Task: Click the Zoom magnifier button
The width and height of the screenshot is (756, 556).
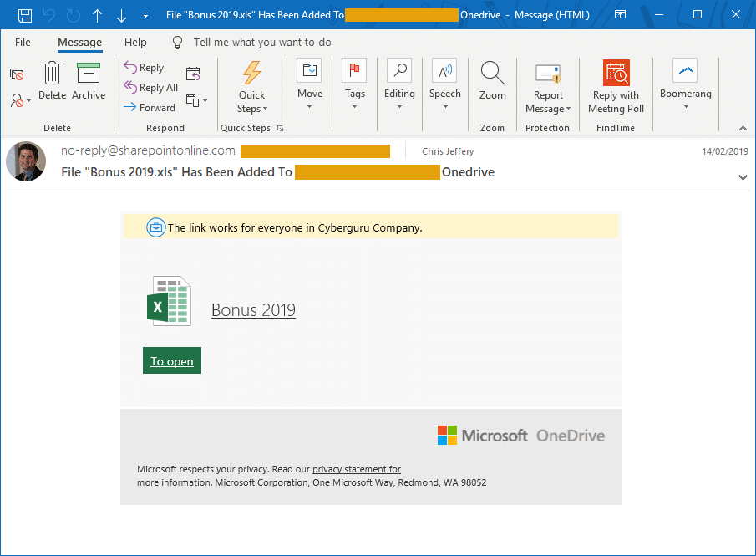Action: 492,80
